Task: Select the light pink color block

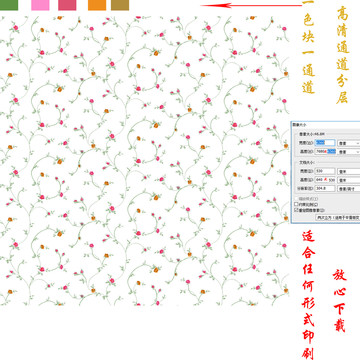Action: coord(40,5)
